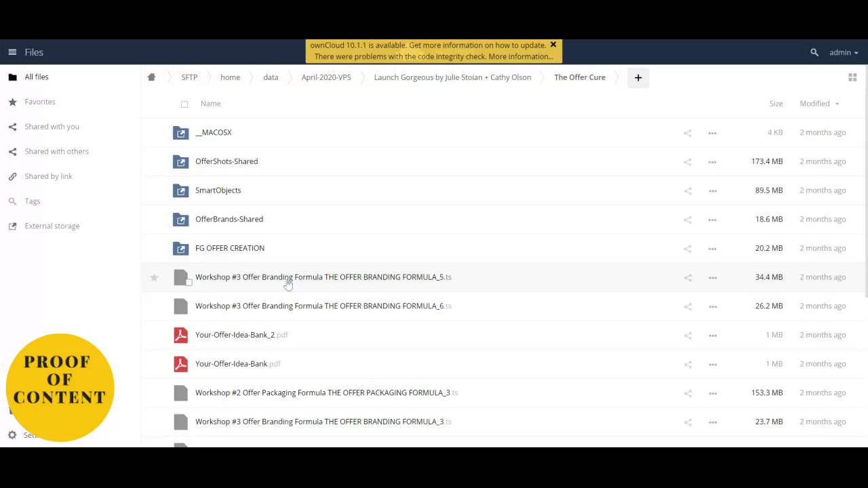Viewport: 868px width, 488px height.
Task: Open 'home' breadcrumb folder
Action: tap(230, 77)
